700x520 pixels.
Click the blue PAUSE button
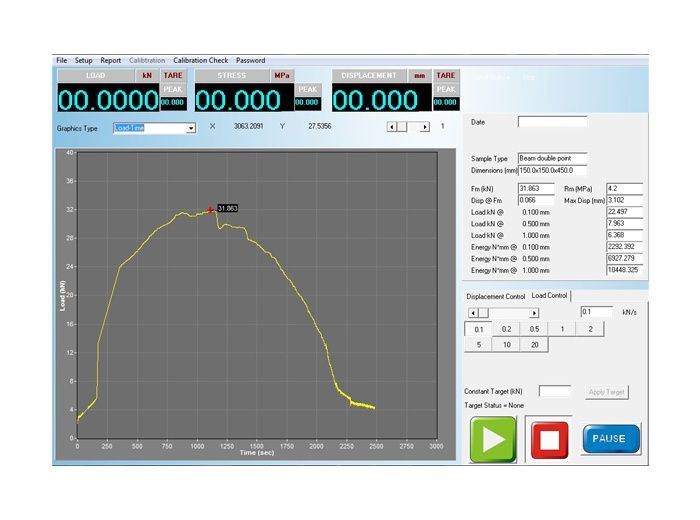click(x=610, y=438)
